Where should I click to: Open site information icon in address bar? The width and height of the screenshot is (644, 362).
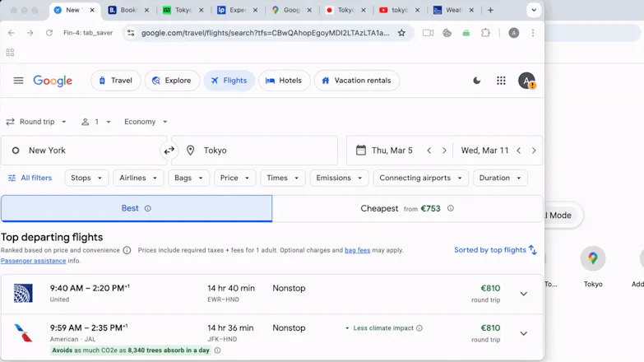[131, 33]
